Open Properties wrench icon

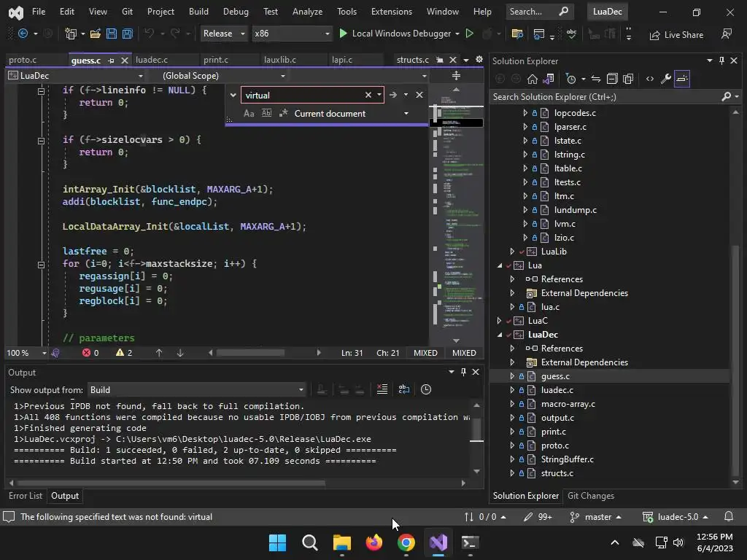[x=666, y=79]
